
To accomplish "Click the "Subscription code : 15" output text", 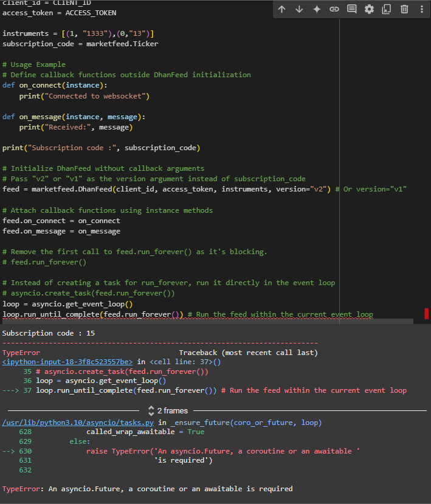I will pos(49,333).
